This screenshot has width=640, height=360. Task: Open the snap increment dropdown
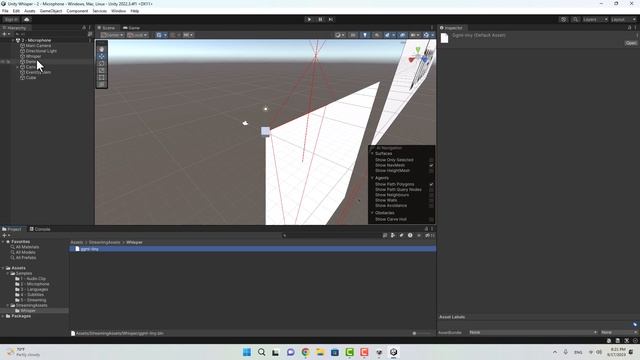188,35
